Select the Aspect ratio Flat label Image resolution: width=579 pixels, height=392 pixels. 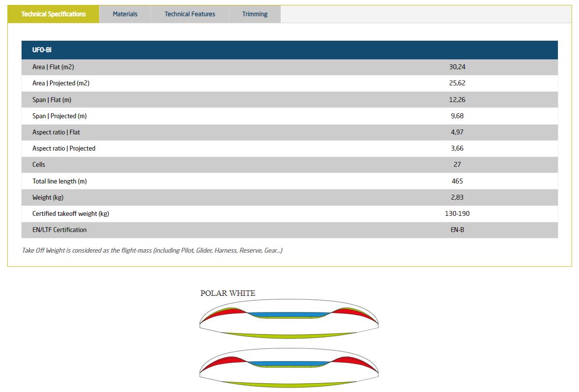[56, 132]
